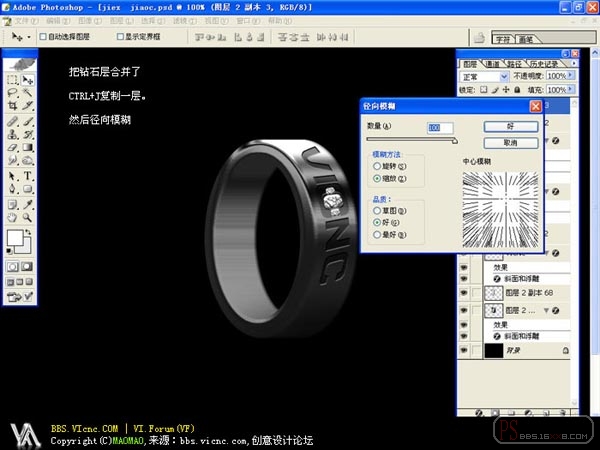Switch to Quick Mask mode
The height and width of the screenshot is (450, 600).
click(27, 266)
